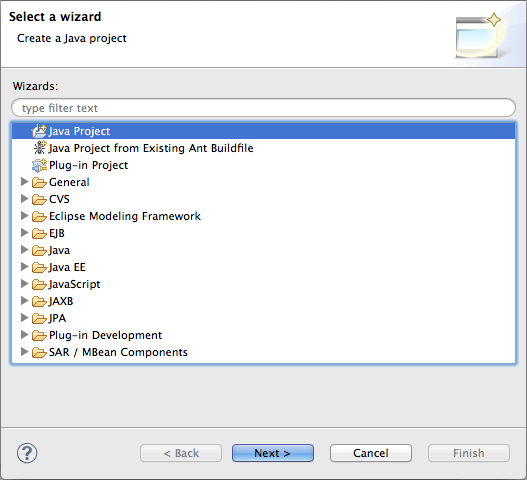Select the Plug-in Project entry

pyautogui.click(x=88, y=165)
